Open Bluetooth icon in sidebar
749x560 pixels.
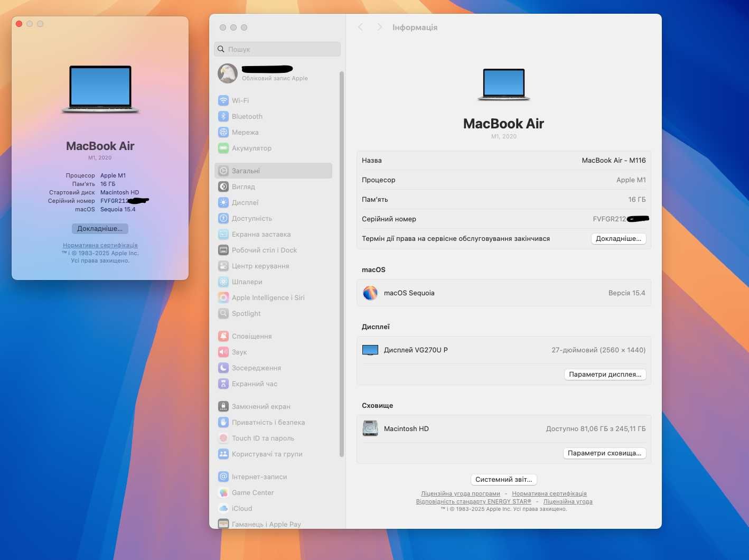[x=223, y=116]
